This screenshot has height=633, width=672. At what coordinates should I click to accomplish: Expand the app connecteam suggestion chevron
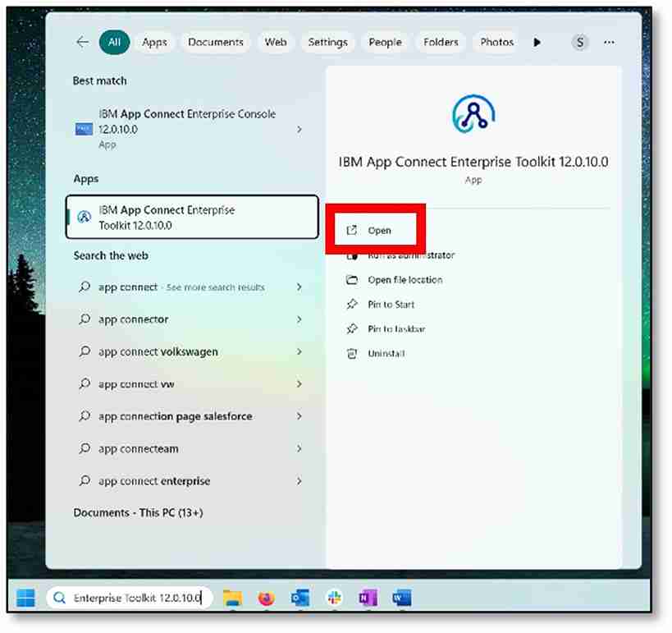[299, 448]
